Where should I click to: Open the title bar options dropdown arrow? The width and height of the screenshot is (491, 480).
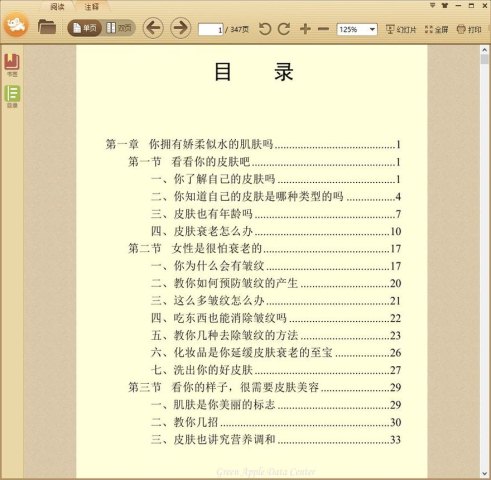[432, 5]
